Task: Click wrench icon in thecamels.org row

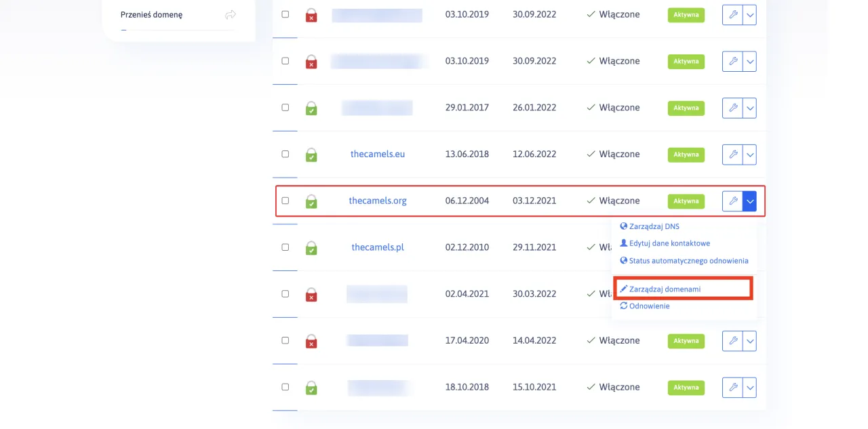Action: 732,201
